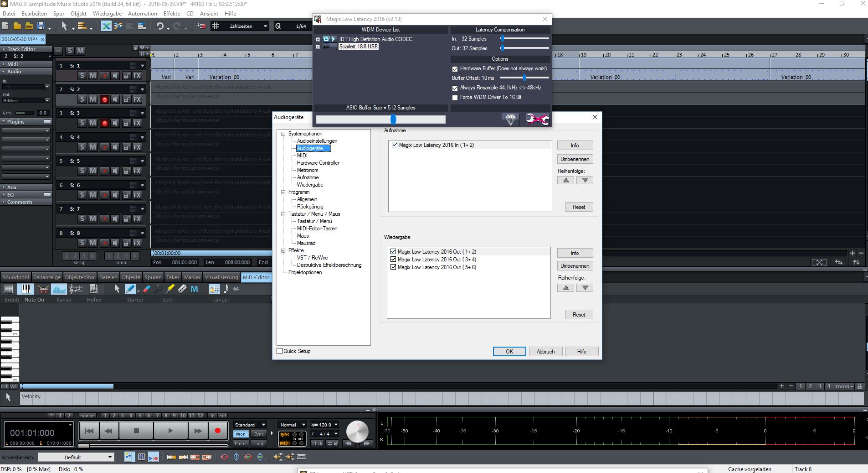Viewport: 868px width, 473px height.
Task: Switch to the Visualisierung tab
Action: pyautogui.click(x=221, y=277)
